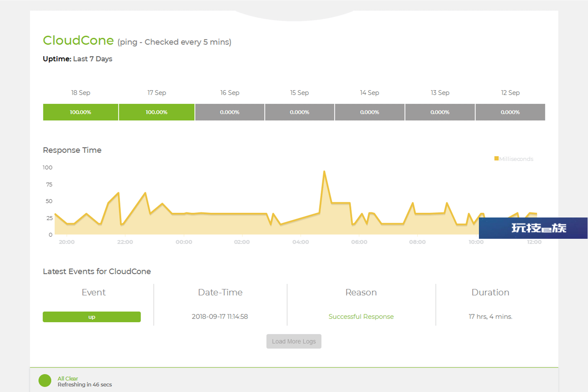The width and height of the screenshot is (588, 392).
Task: Click the duration 17 hrs, 4 mins.
Action: pyautogui.click(x=490, y=317)
